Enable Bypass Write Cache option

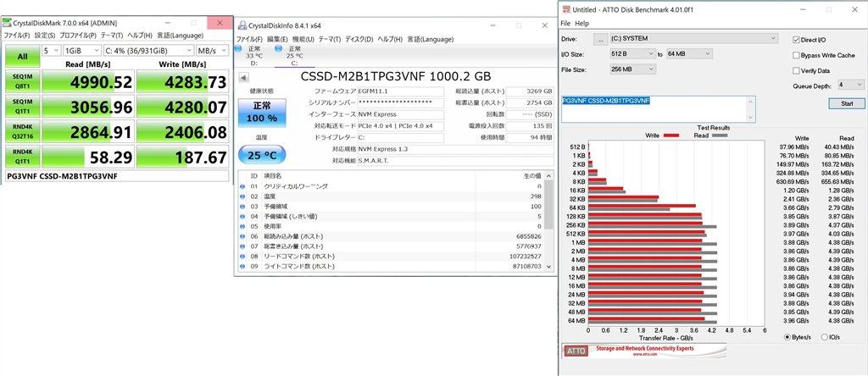796,55
